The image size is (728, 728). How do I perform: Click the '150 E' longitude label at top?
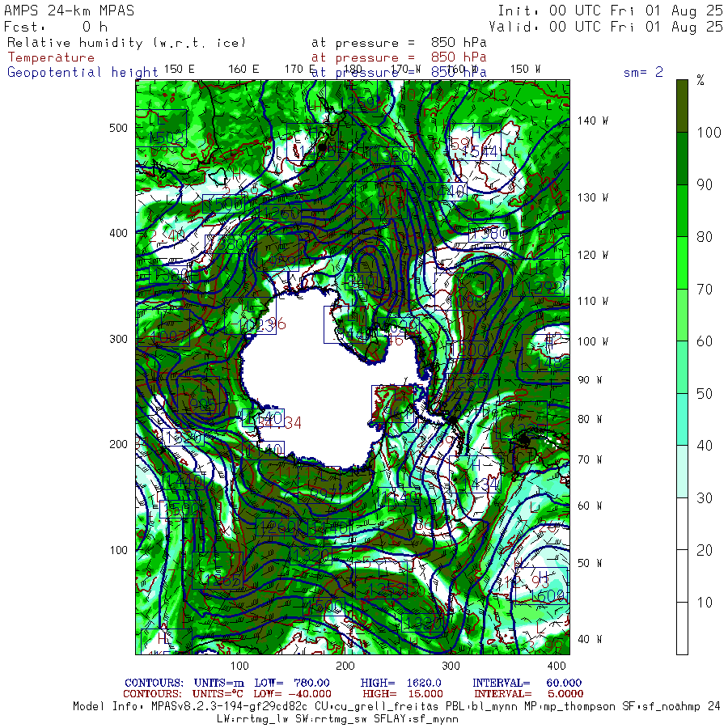(x=180, y=70)
